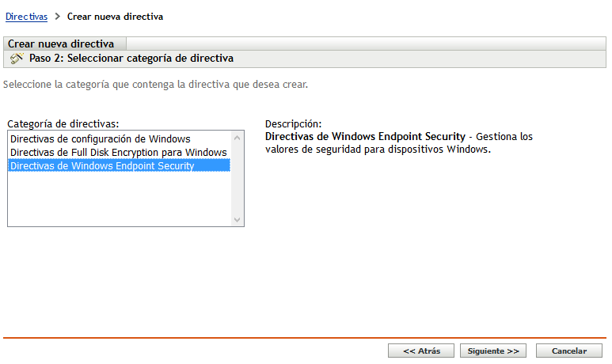Screen dimensions: 612x364
Task: Select Directivas de configuración de Windows
Action: click(100, 139)
